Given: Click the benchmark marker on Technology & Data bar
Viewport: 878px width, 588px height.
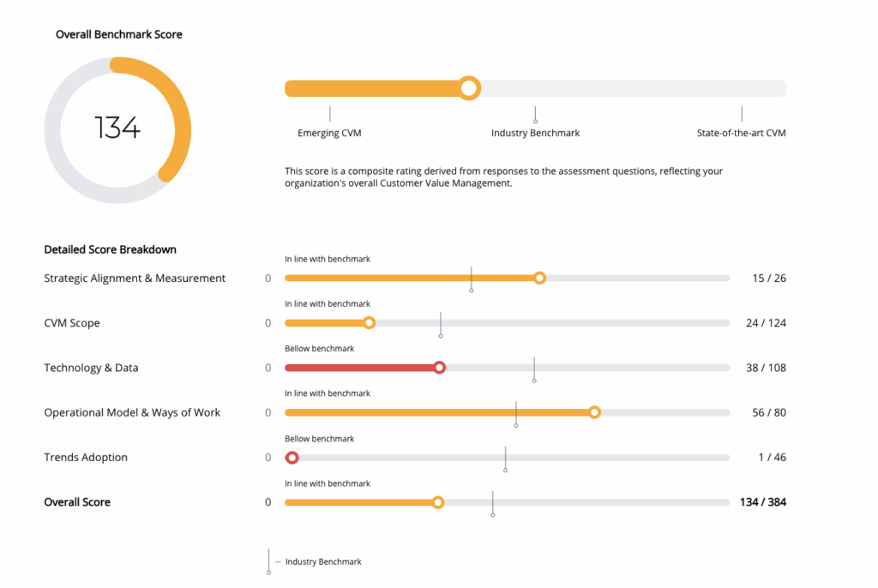Looking at the screenshot, I should point(534,369).
